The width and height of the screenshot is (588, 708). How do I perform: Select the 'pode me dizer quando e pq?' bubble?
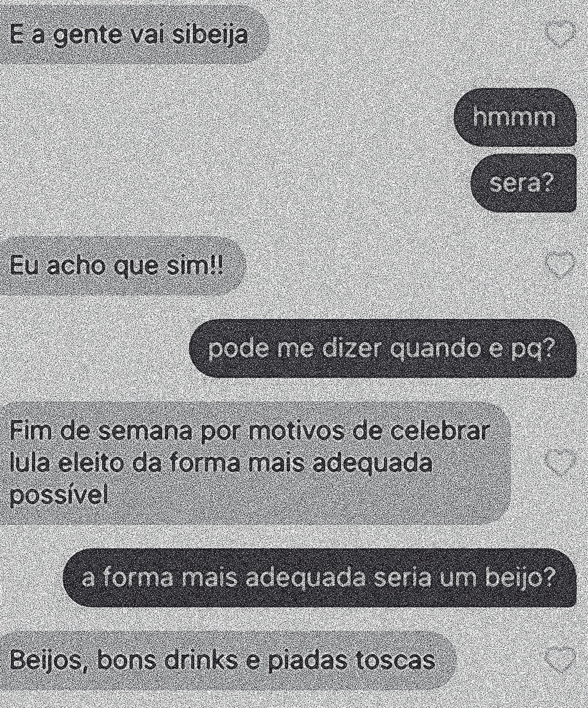pos(382,349)
